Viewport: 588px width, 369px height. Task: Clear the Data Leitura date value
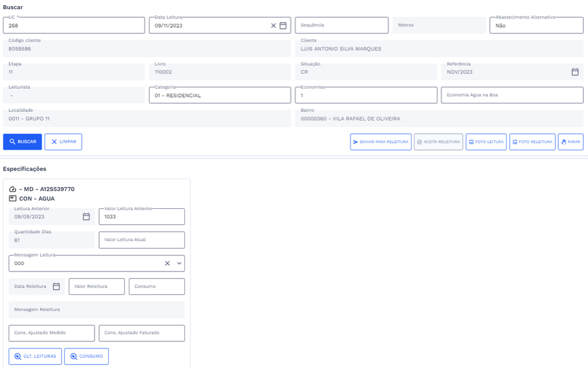(273, 26)
